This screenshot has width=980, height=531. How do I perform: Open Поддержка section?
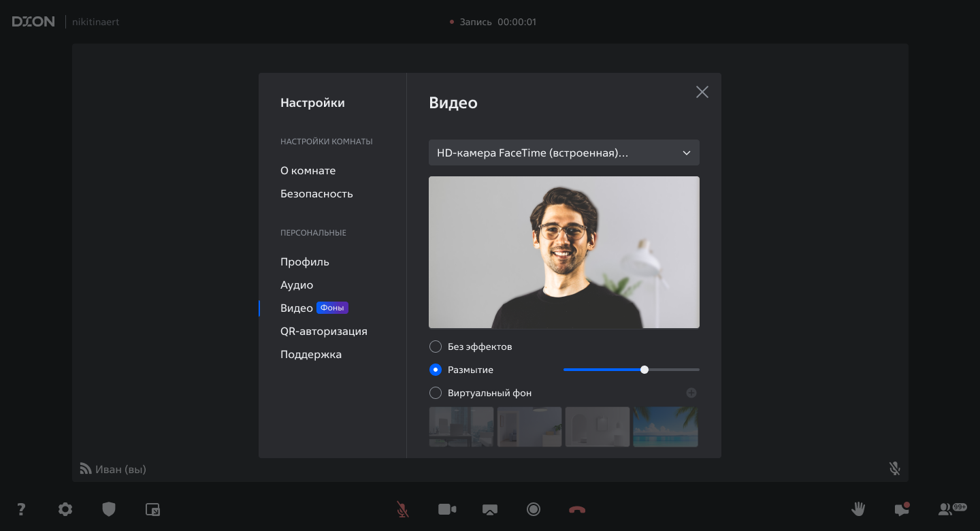coord(311,354)
